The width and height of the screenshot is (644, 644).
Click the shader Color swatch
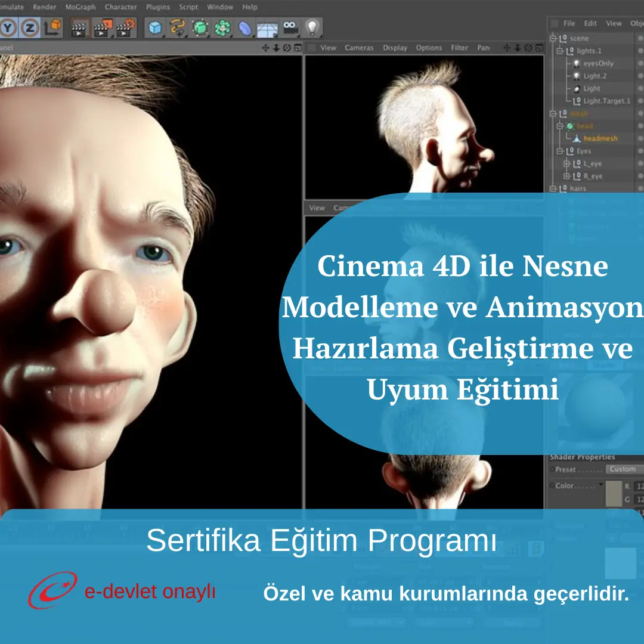tap(614, 493)
